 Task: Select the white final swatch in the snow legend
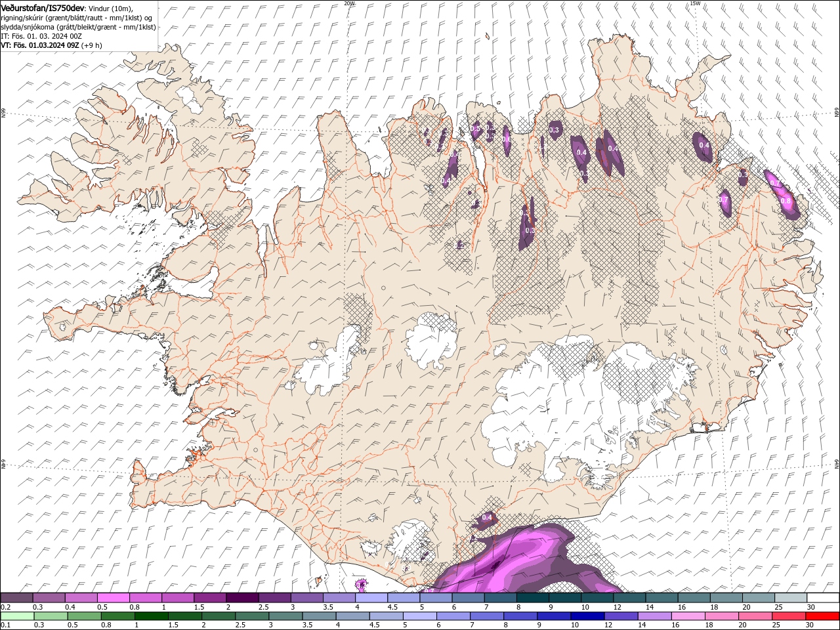coord(823,598)
